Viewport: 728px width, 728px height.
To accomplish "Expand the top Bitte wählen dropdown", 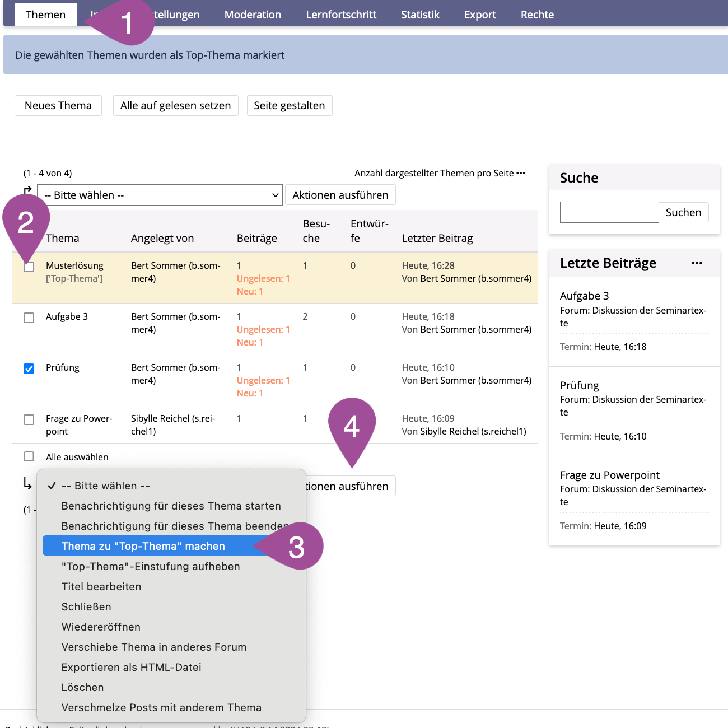I will tap(160, 195).
